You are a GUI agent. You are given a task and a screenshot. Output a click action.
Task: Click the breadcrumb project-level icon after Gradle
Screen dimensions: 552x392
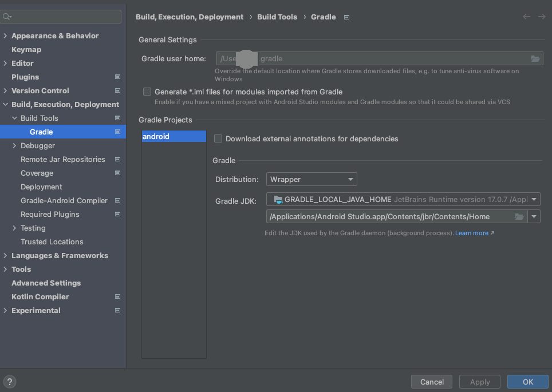point(346,17)
